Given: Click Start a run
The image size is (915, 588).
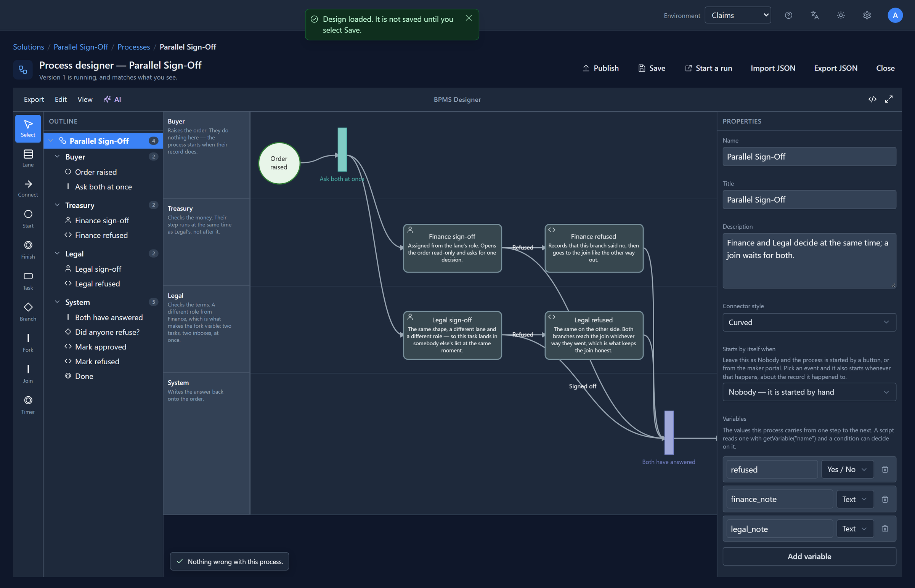Looking at the screenshot, I should 708,68.
